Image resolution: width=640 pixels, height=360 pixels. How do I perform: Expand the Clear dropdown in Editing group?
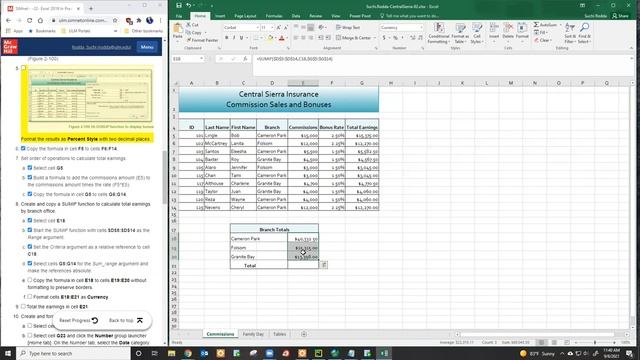(x=551, y=40)
